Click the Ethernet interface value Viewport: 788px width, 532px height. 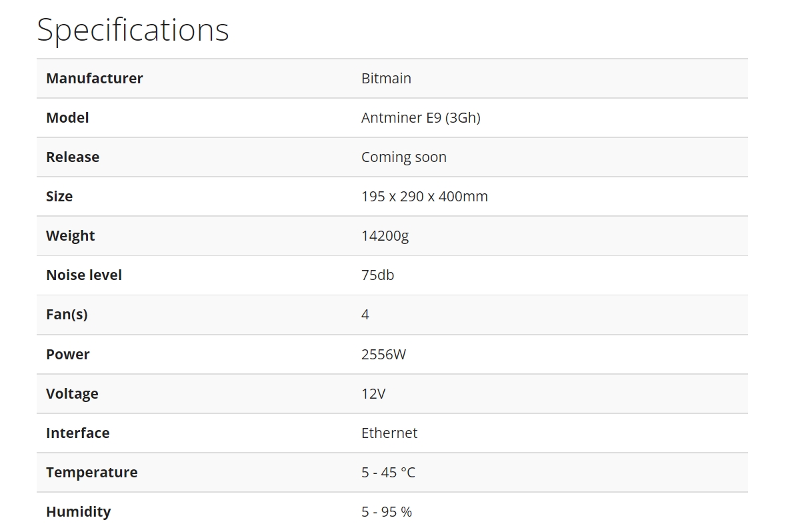(389, 433)
